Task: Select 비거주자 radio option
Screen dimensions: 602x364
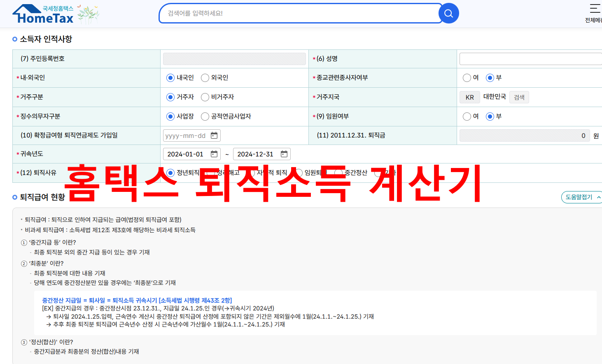Action: click(x=205, y=97)
